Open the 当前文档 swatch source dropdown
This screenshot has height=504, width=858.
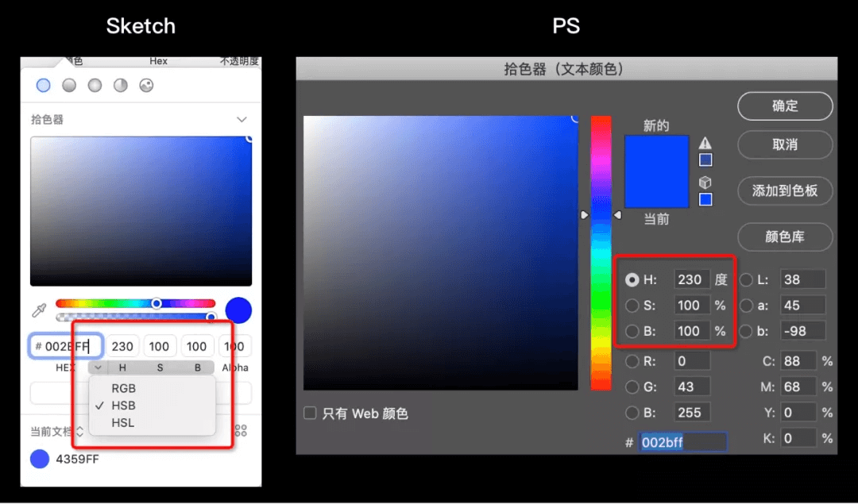(x=57, y=431)
